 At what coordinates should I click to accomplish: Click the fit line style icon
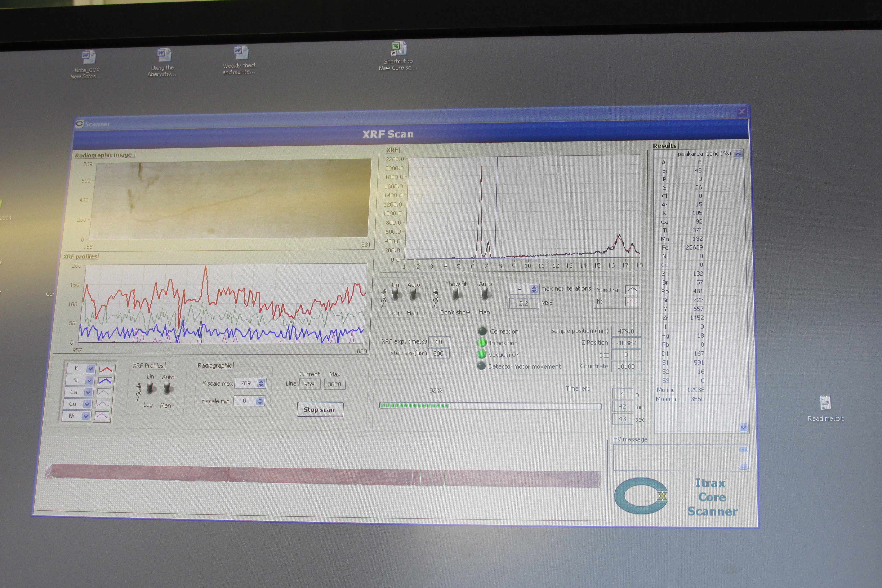(x=632, y=301)
